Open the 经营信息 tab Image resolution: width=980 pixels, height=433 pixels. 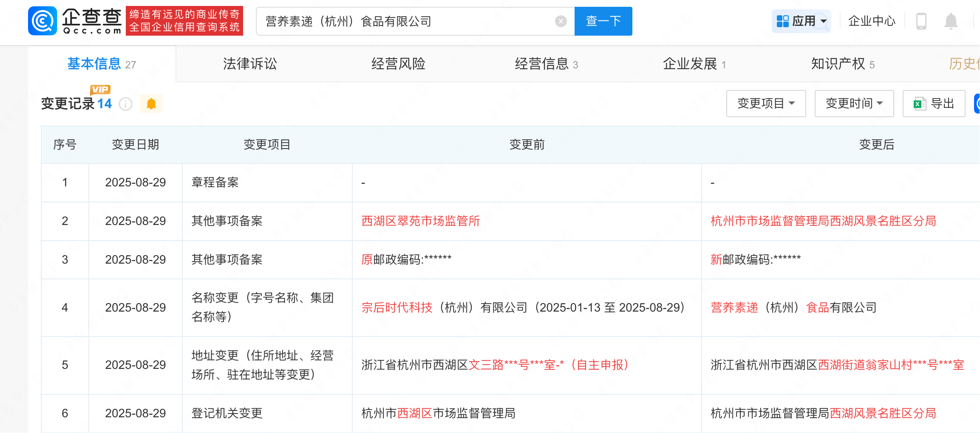click(x=547, y=64)
